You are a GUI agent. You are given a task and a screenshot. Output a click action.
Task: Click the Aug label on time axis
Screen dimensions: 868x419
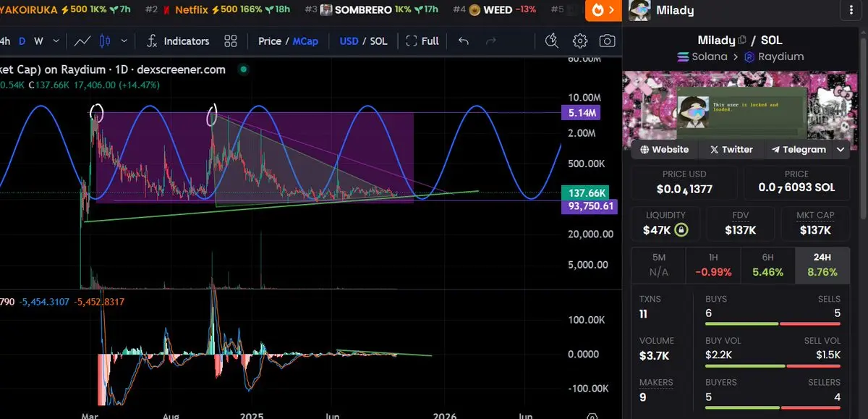(x=171, y=415)
